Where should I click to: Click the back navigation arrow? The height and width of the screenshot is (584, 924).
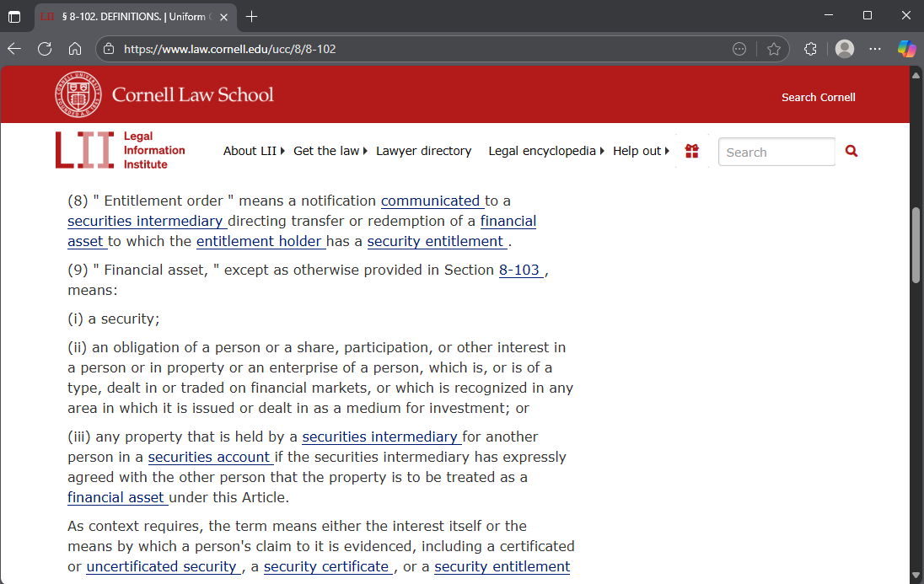point(14,49)
